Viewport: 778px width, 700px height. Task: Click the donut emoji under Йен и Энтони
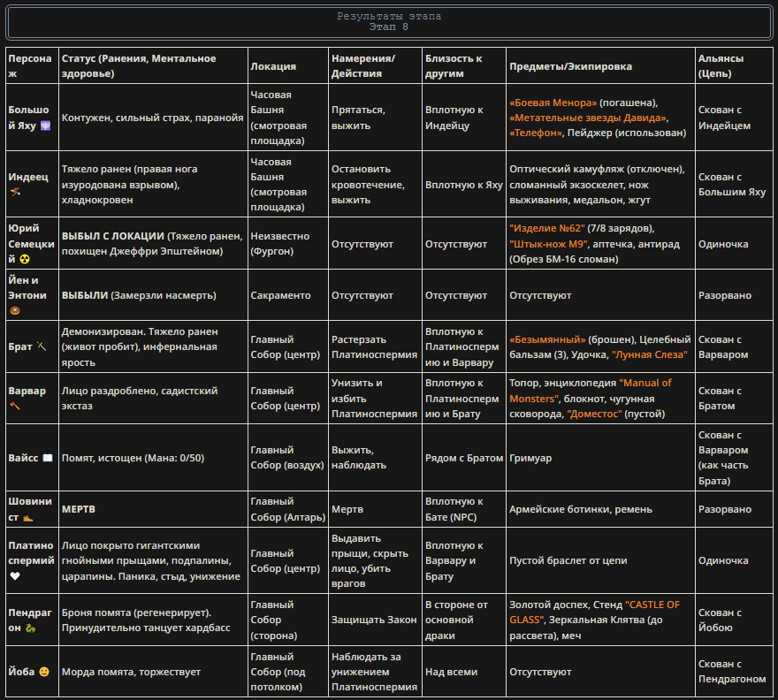(x=15, y=310)
